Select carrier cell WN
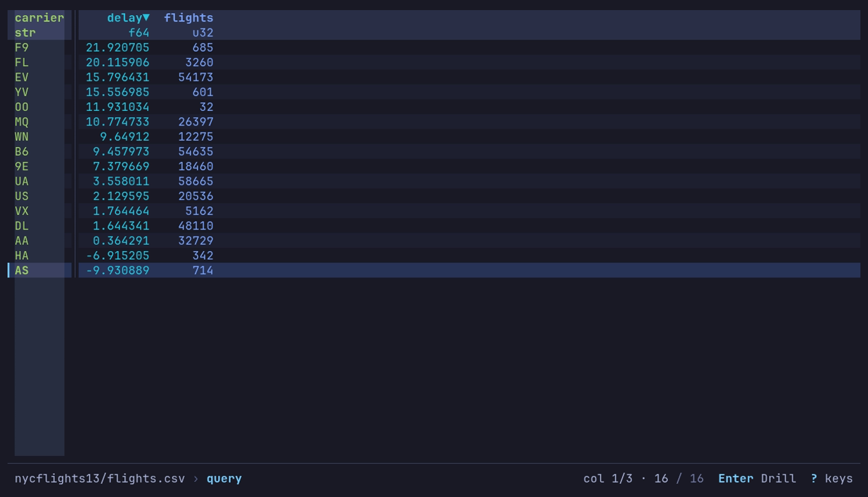The width and height of the screenshot is (868, 497). click(21, 137)
